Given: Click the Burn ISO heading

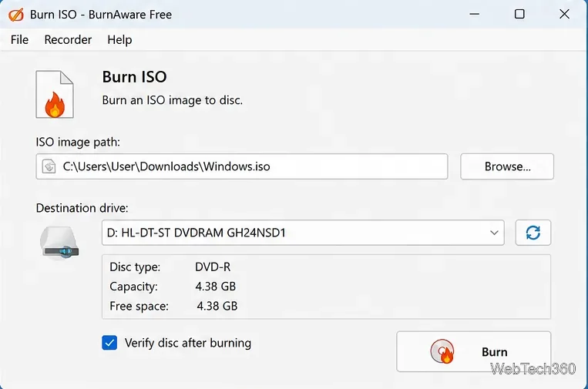Looking at the screenshot, I should (x=134, y=77).
